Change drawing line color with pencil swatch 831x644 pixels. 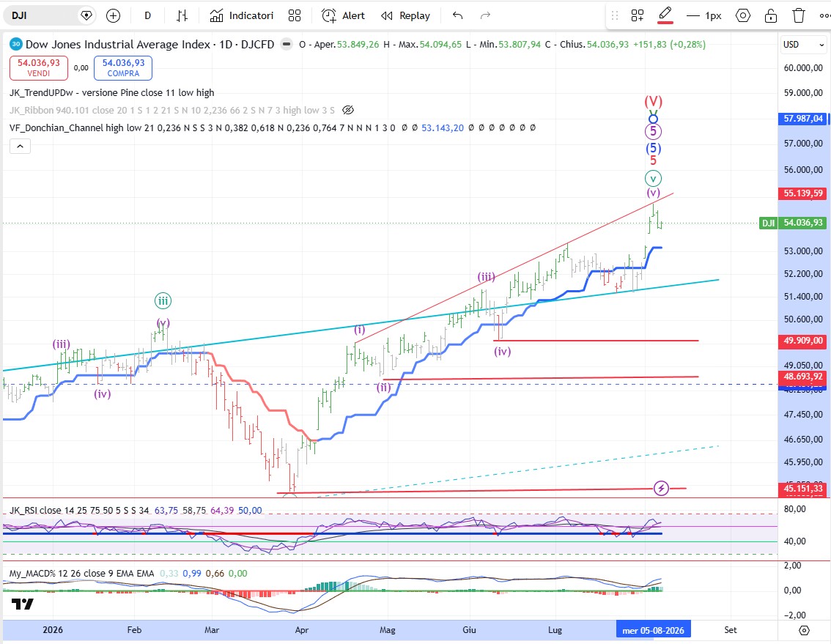(x=665, y=15)
